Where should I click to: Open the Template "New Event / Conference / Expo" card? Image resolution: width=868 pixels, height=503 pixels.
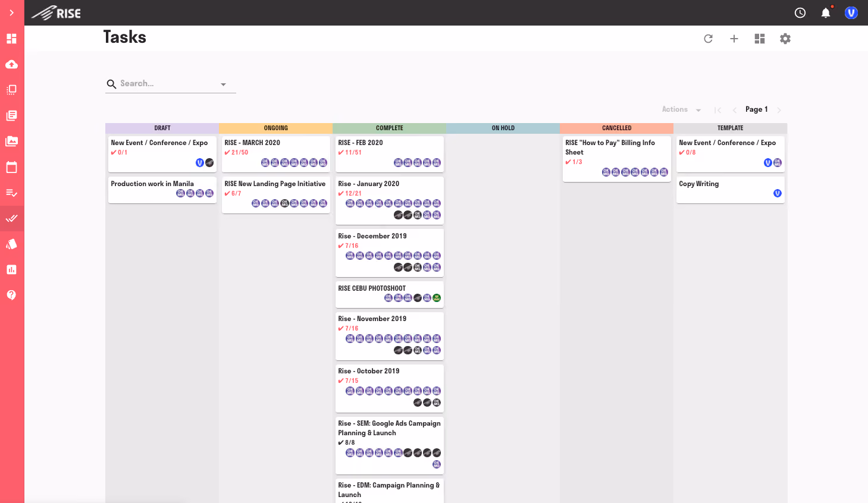[730, 153]
